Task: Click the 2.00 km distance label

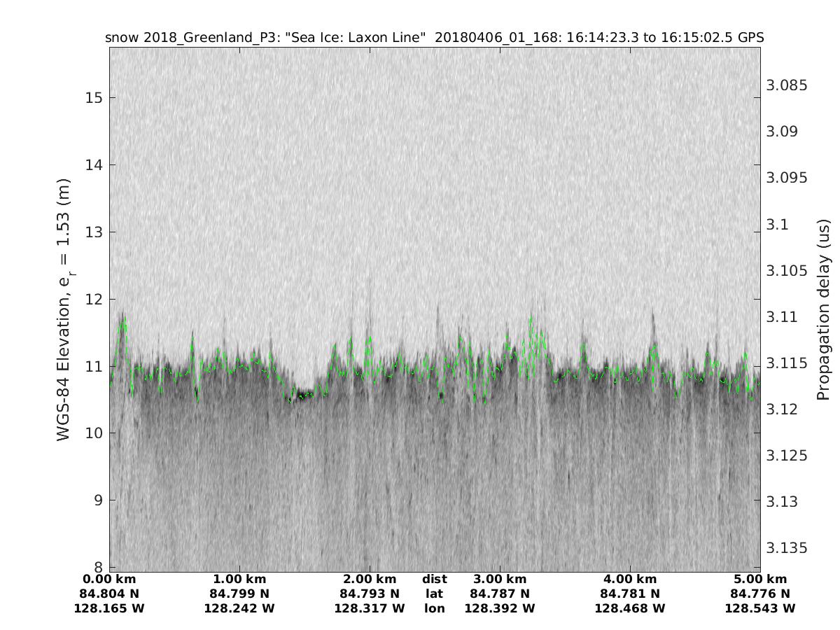Action: click(x=370, y=579)
